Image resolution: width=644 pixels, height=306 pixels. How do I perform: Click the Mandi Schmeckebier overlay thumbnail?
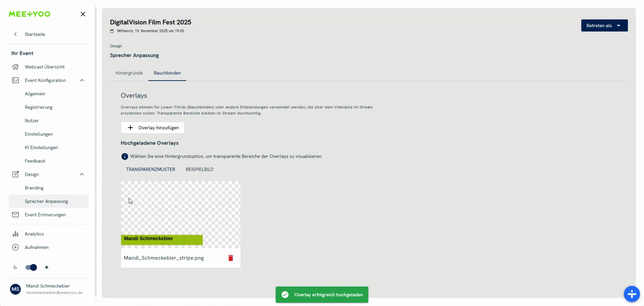pos(180,214)
